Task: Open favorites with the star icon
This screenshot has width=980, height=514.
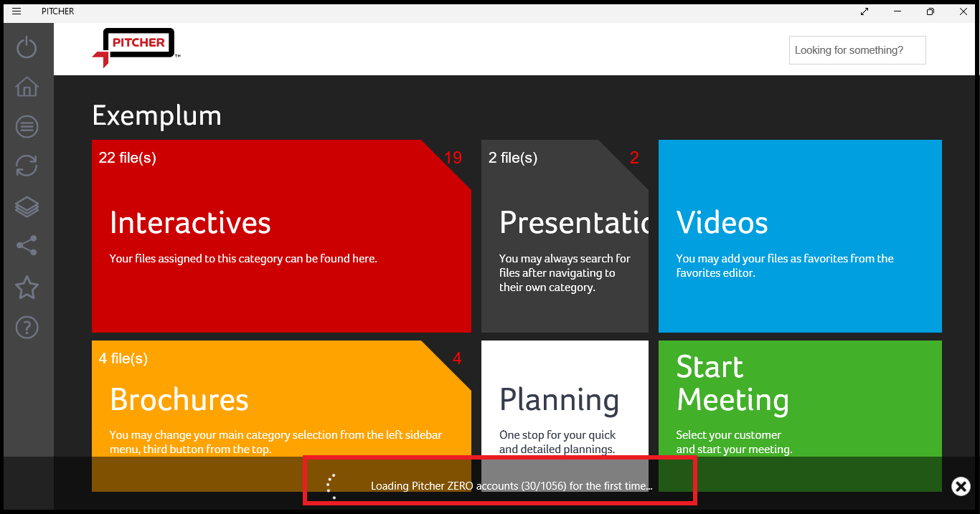Action: (x=27, y=287)
